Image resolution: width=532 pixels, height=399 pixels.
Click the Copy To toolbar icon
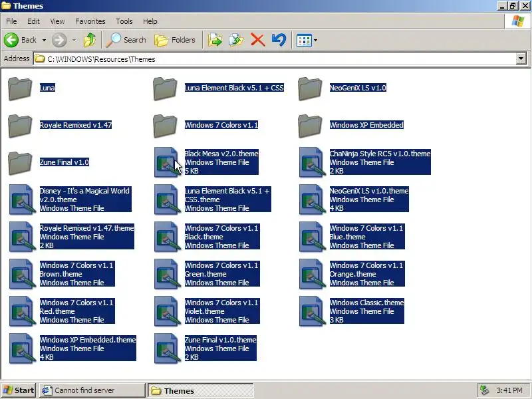(236, 40)
